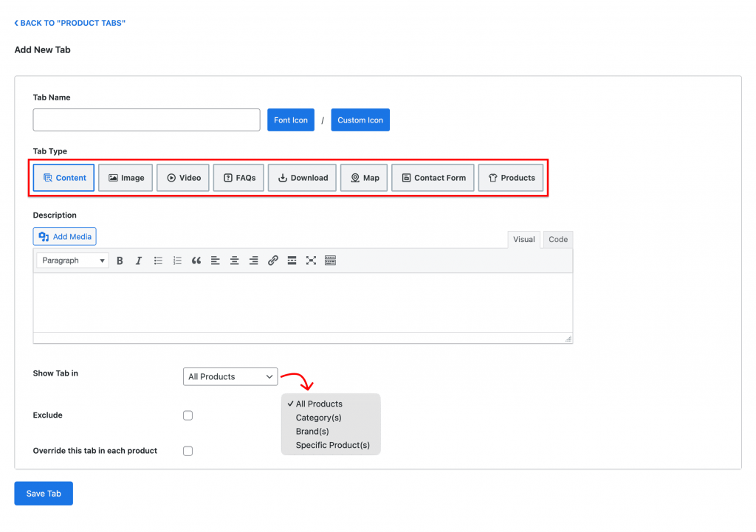Insert a bulleted list
The width and height of the screenshot is (756, 532).
point(158,260)
